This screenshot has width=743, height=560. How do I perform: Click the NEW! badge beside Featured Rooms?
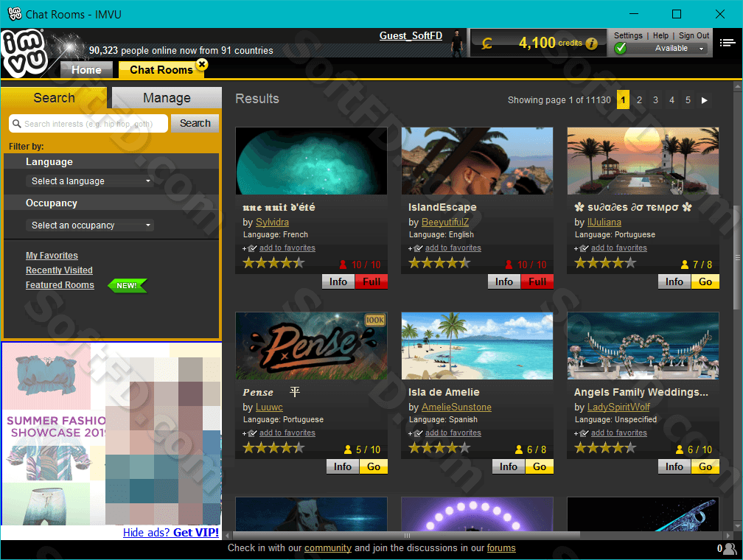click(x=127, y=285)
